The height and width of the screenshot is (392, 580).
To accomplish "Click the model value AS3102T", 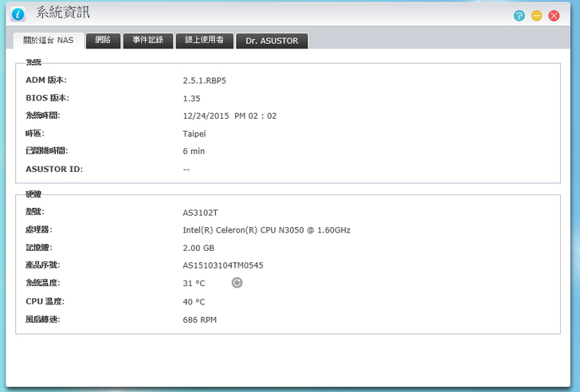I will click(x=200, y=213).
